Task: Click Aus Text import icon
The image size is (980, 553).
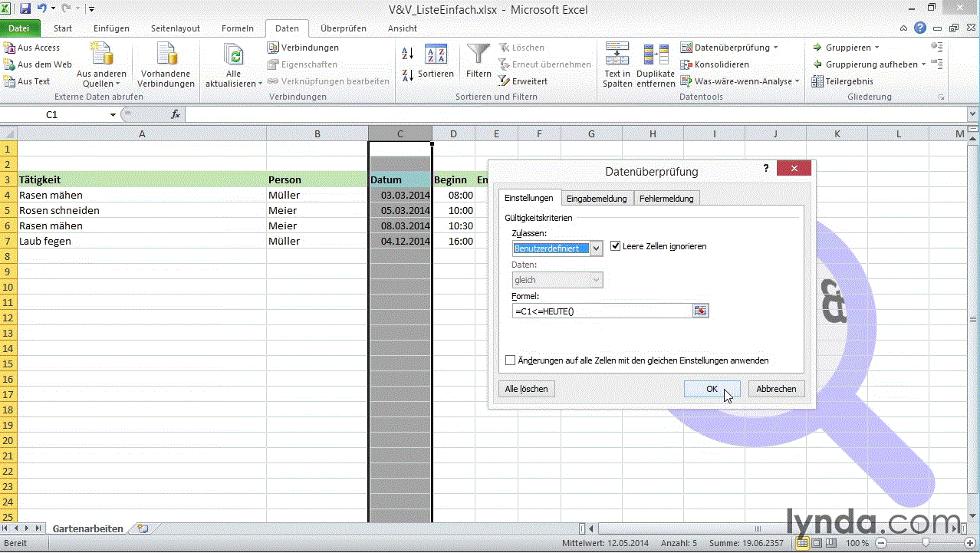Action: point(9,81)
